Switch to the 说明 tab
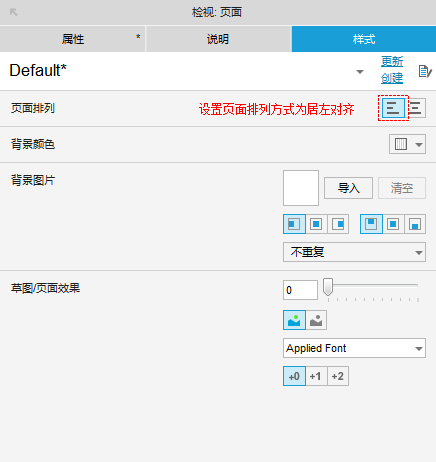436x462 pixels. 219,39
